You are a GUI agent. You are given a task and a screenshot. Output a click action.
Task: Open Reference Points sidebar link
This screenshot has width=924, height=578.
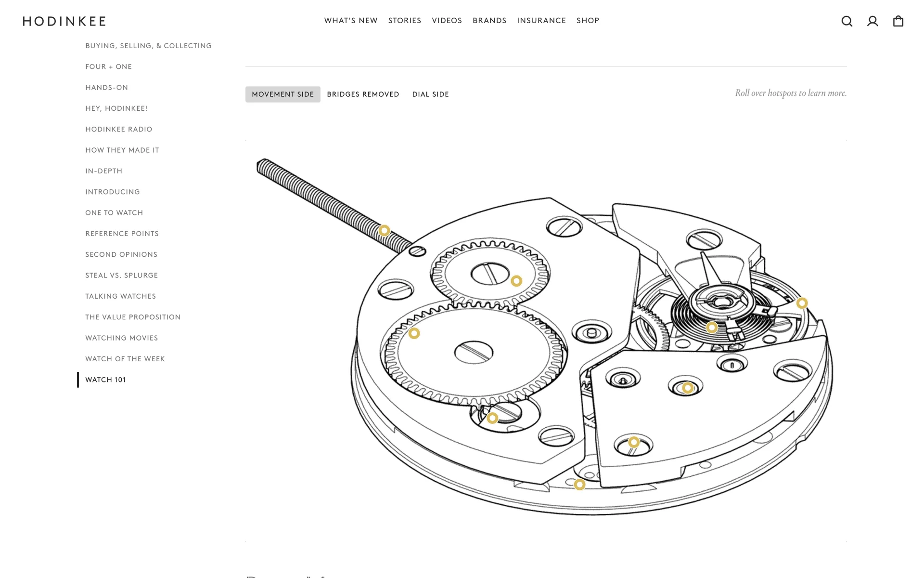pyautogui.click(x=122, y=234)
